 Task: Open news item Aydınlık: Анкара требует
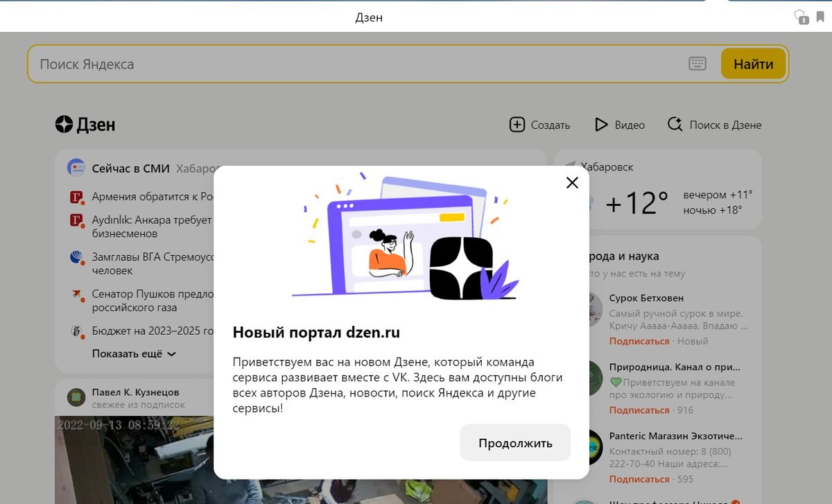pyautogui.click(x=152, y=227)
